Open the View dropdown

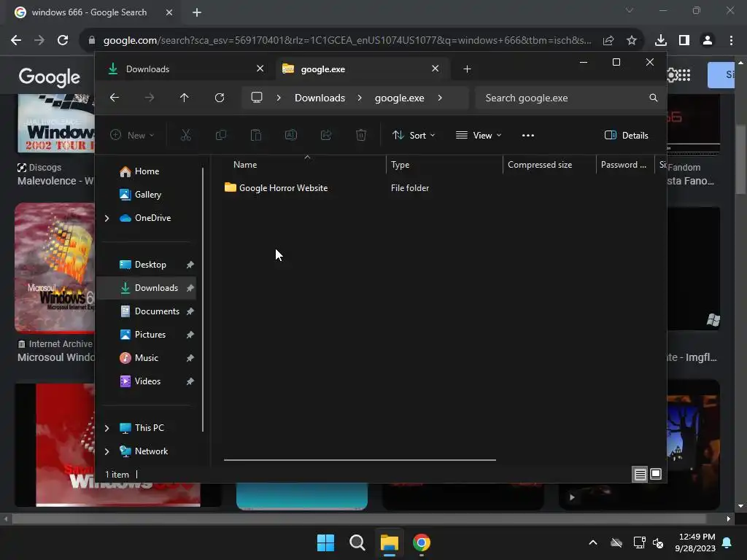pyautogui.click(x=479, y=135)
